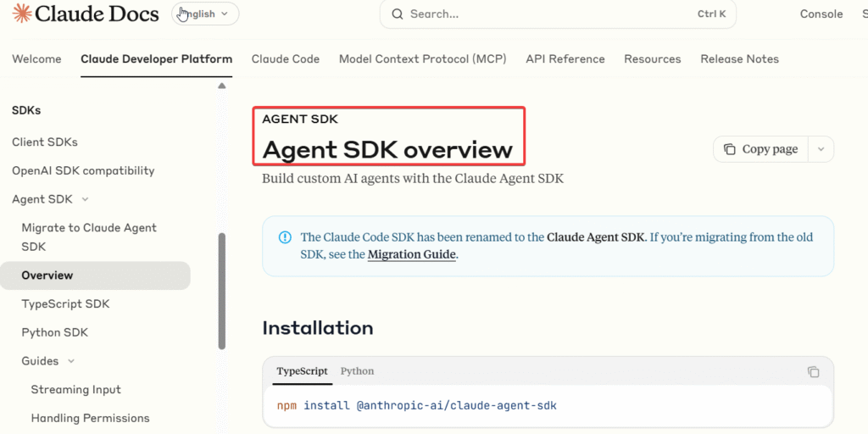Click the search magnifier icon
This screenshot has height=434, width=868.
(397, 14)
